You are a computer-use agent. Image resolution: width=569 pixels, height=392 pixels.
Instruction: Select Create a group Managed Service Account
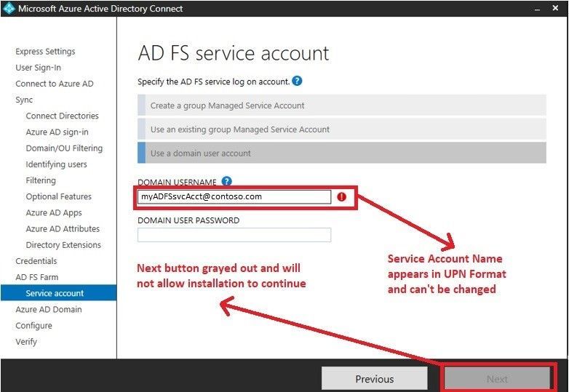point(342,105)
